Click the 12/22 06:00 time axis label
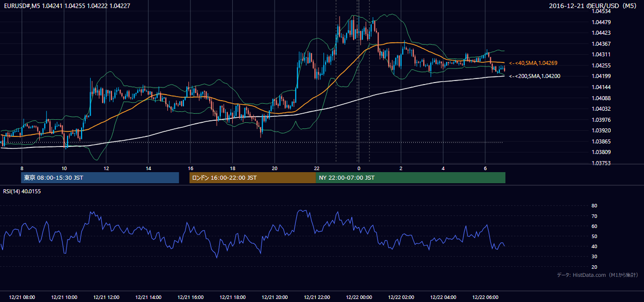644x302 pixels. (x=485, y=297)
